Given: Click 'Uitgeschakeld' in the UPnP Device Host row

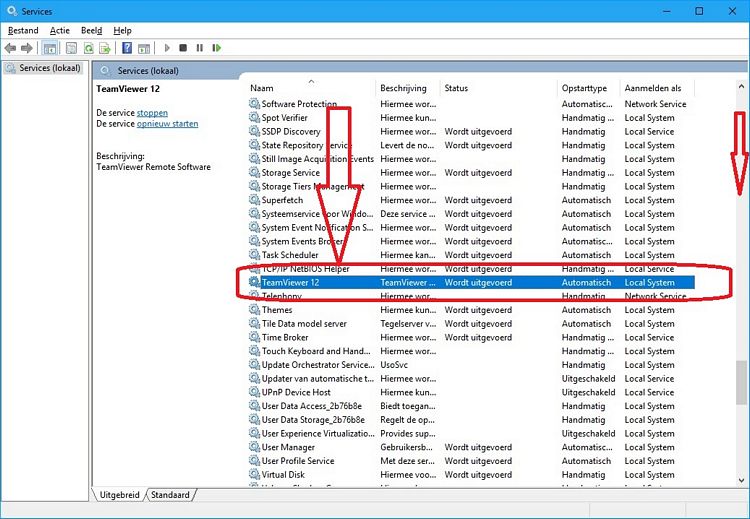Looking at the screenshot, I should [588, 392].
